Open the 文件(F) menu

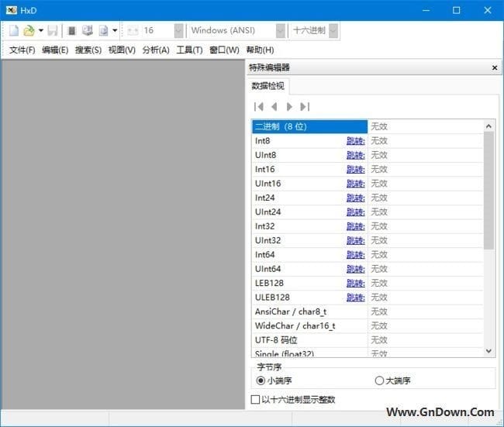(22, 50)
